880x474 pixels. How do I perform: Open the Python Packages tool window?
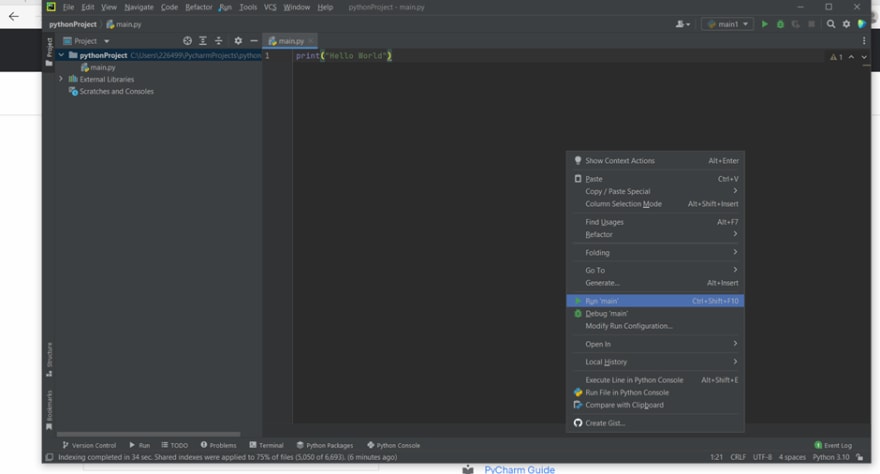(x=325, y=445)
